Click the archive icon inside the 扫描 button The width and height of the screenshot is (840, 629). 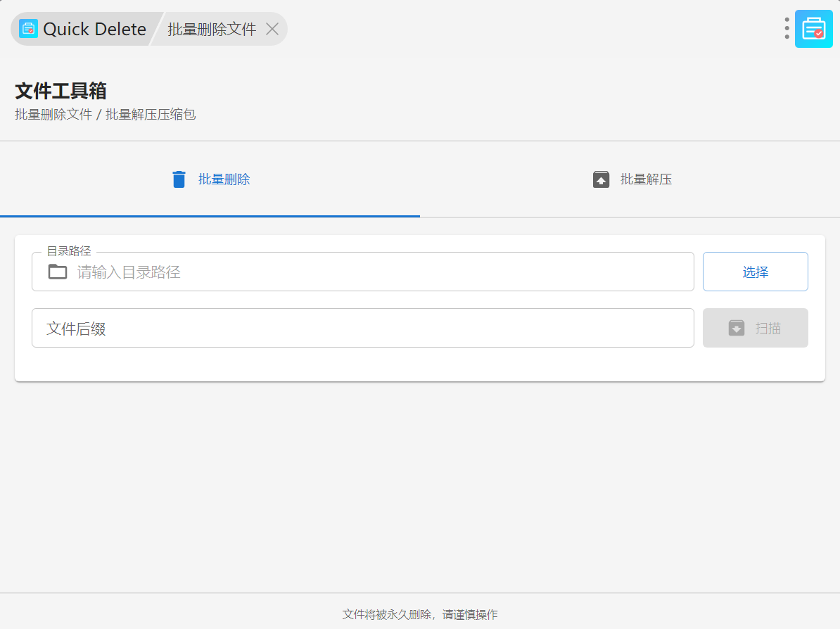737,328
